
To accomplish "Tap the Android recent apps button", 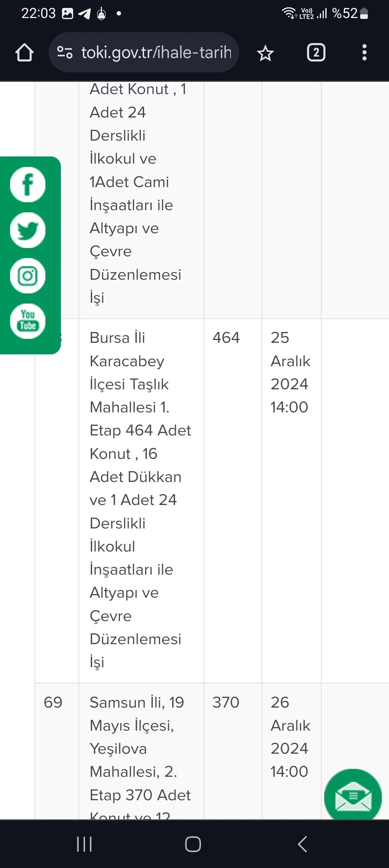I will tap(84, 843).
